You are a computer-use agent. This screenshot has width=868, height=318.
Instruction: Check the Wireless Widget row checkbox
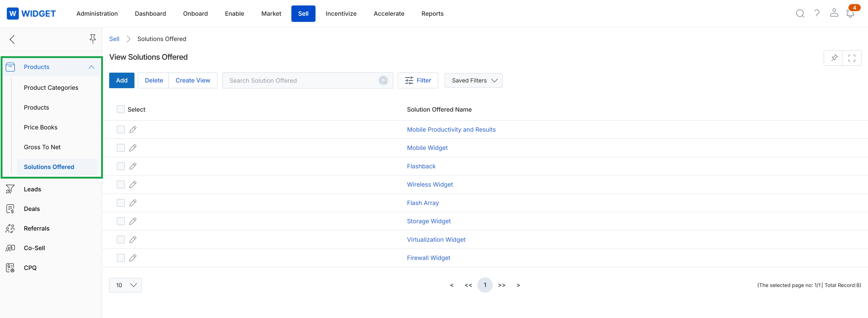click(121, 184)
